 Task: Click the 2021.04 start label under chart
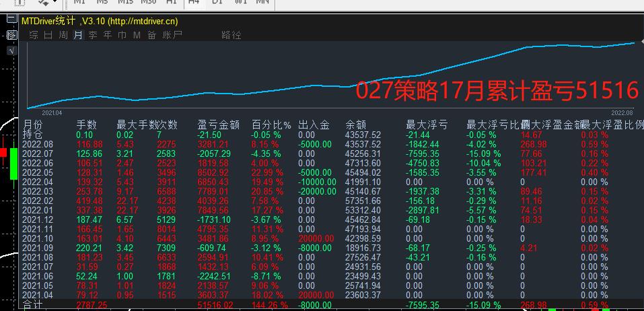[52, 112]
